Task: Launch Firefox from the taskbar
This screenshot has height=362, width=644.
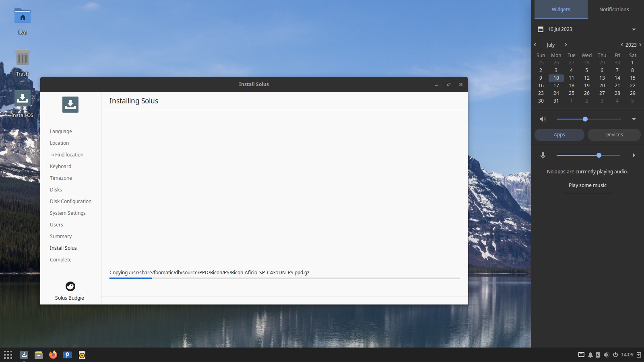Action: 53,355
